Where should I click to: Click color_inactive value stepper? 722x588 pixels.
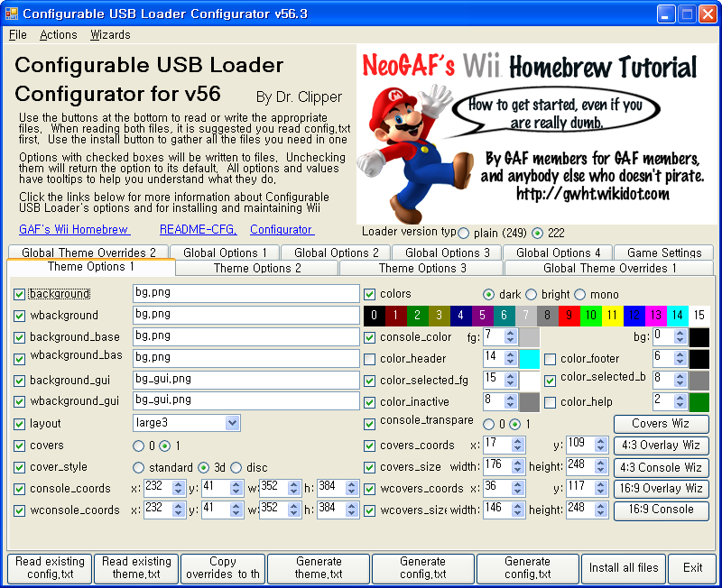510,401
